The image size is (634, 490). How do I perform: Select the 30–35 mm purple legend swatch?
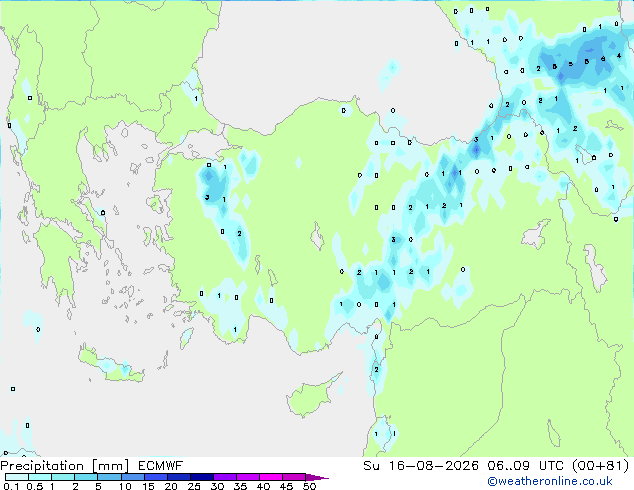pyautogui.click(x=224, y=477)
